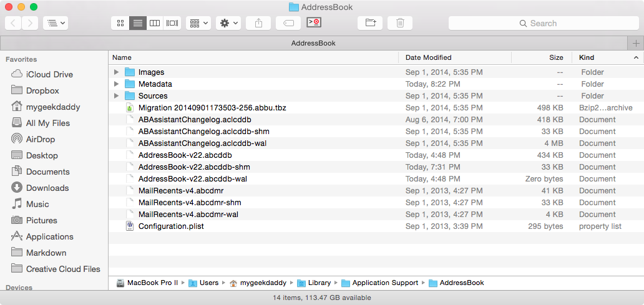644x305 pixels.
Task: Open AirDrop in the sidebar
Action: coord(40,139)
